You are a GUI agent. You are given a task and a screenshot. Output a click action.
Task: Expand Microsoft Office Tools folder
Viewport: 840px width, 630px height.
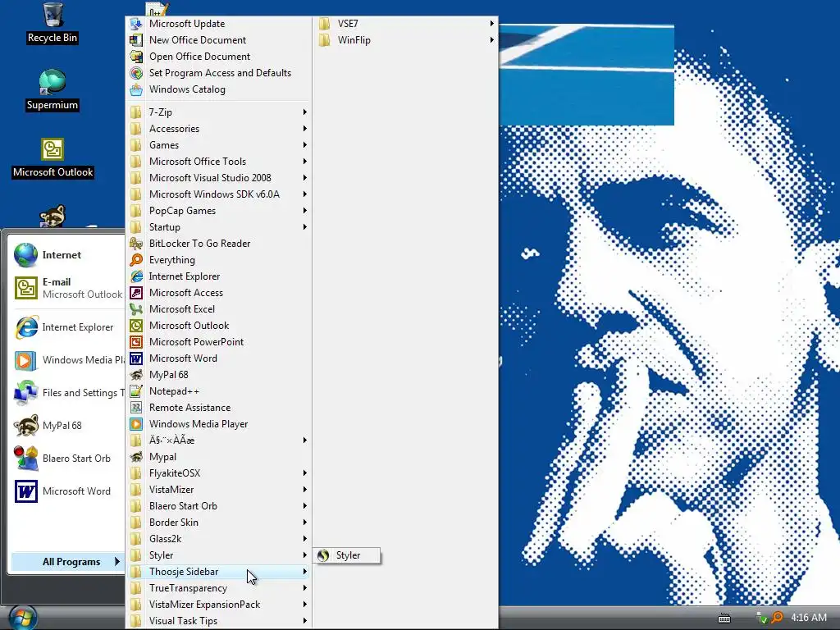(218, 162)
